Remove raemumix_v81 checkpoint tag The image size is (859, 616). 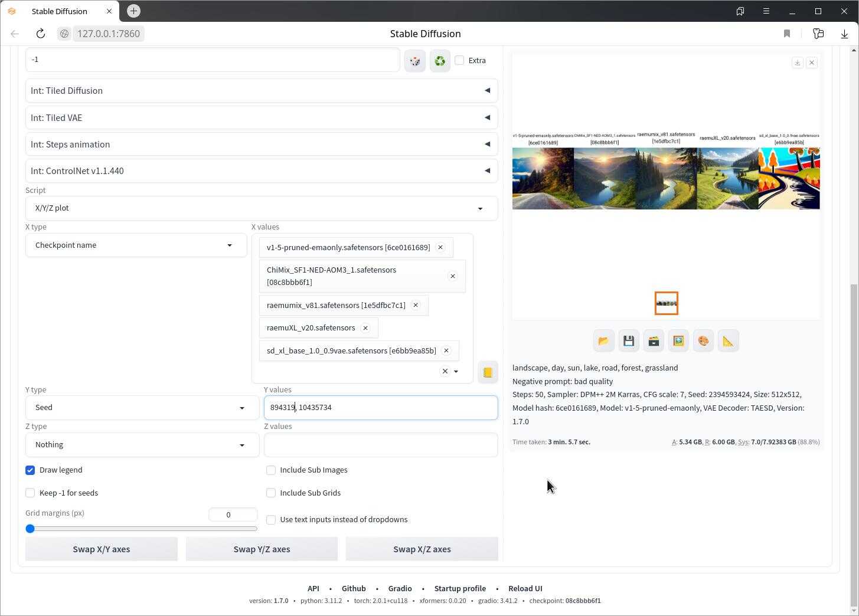[416, 305]
